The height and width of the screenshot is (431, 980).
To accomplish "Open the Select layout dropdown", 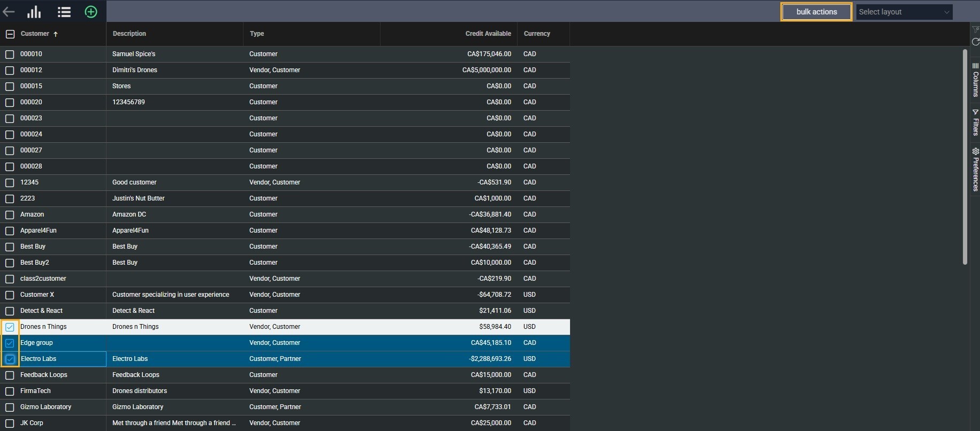I will coord(903,12).
